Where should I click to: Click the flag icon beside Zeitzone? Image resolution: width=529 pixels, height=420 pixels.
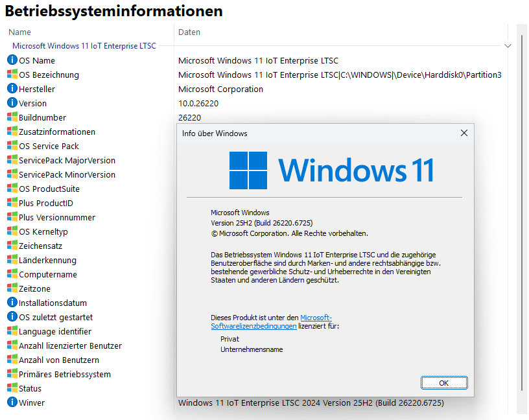coord(12,288)
